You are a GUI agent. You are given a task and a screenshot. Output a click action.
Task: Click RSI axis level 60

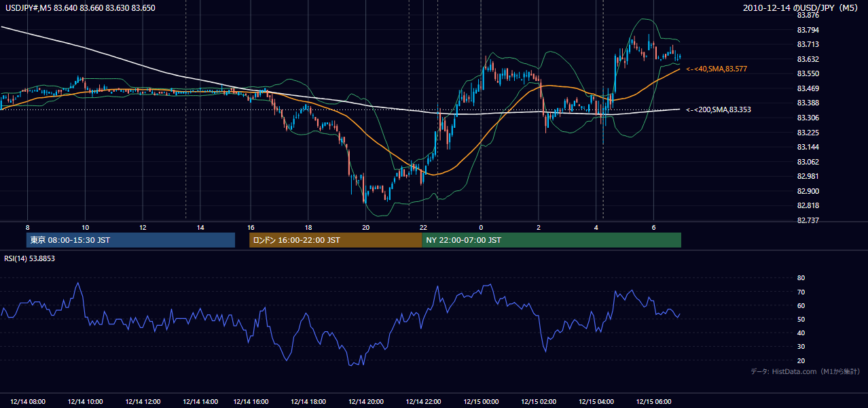[x=801, y=305]
